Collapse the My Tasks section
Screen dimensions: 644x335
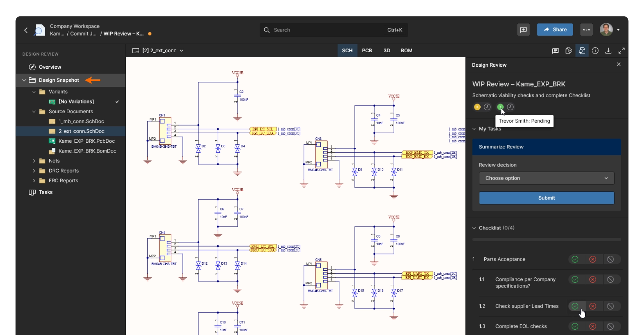tap(474, 129)
